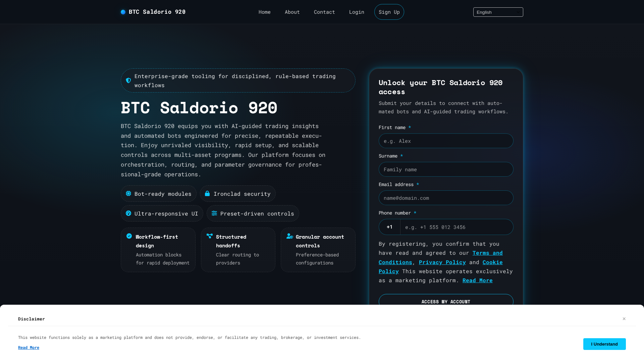
Task: Click I Understand in the disclaimer
Action: coord(604,344)
